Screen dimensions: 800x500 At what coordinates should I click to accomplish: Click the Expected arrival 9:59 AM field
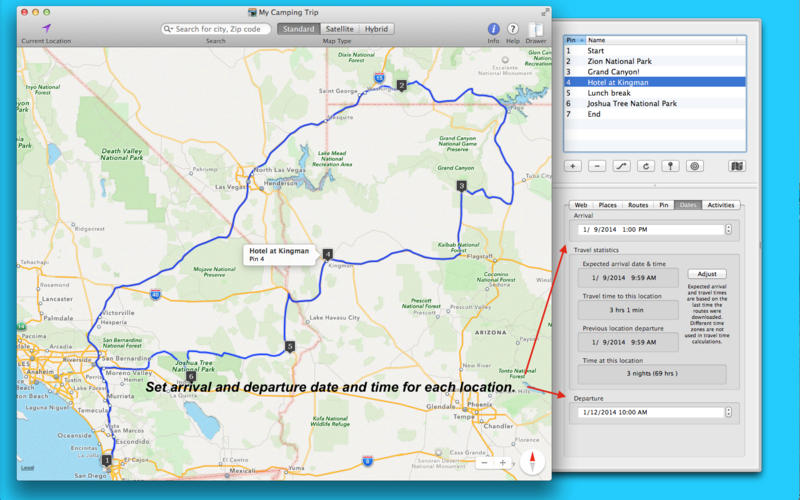[x=628, y=278]
